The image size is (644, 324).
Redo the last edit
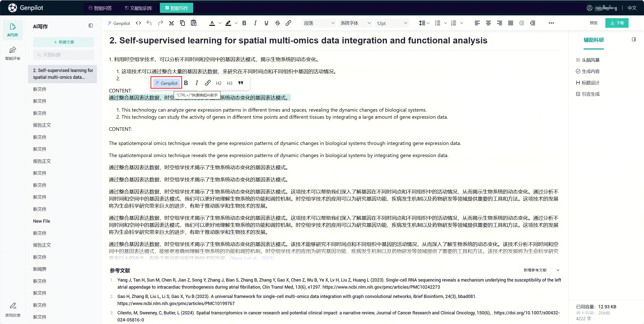[160, 23]
